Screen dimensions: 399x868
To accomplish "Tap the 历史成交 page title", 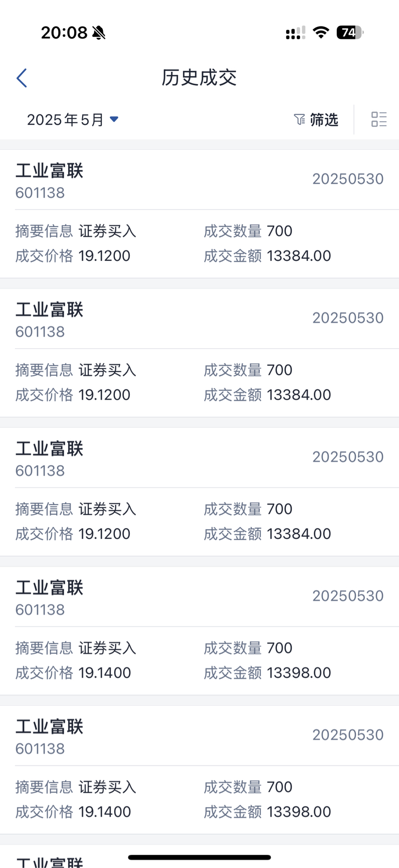I will coord(199,78).
